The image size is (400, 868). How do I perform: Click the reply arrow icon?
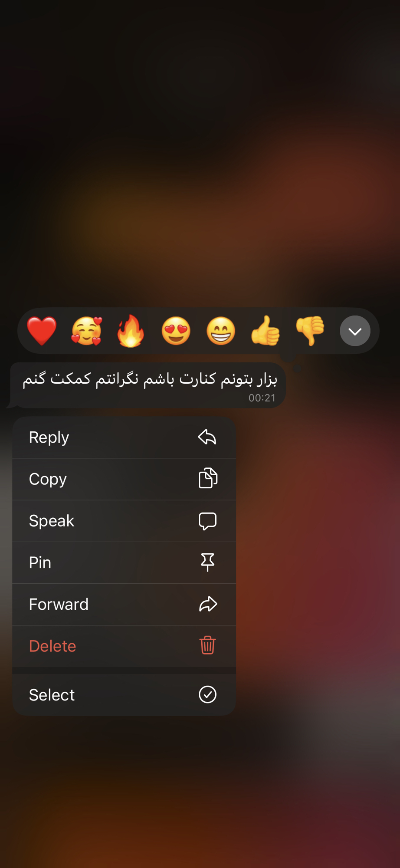(x=207, y=437)
